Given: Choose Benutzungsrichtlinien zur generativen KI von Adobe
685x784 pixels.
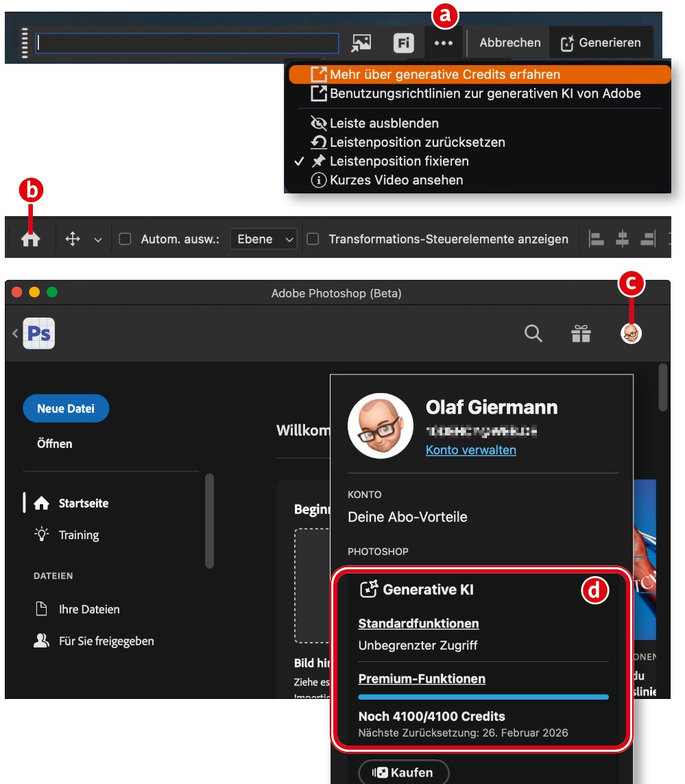Looking at the screenshot, I should [480, 93].
